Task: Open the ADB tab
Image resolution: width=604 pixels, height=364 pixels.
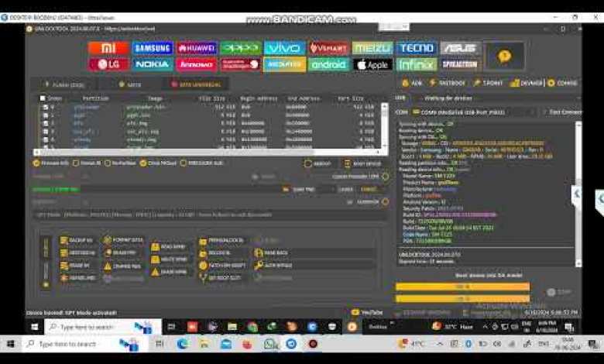Action: pyautogui.click(x=412, y=83)
